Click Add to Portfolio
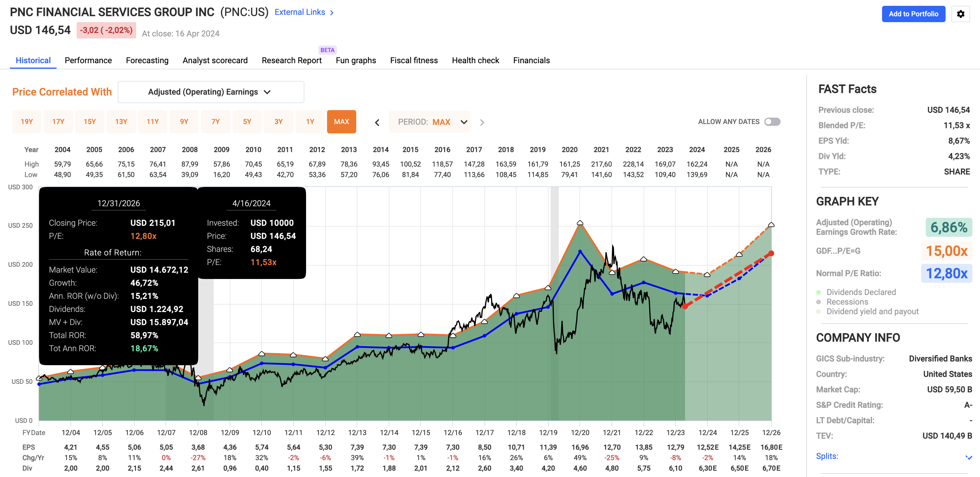 (x=914, y=14)
